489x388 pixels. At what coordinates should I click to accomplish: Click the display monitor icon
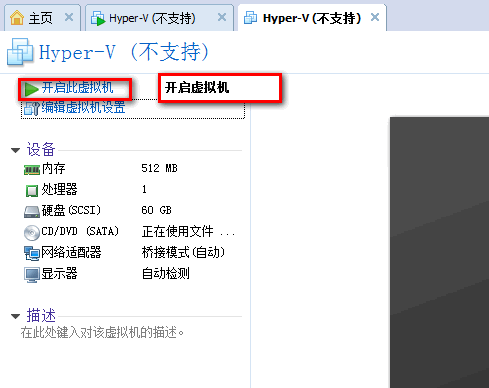click(32, 275)
